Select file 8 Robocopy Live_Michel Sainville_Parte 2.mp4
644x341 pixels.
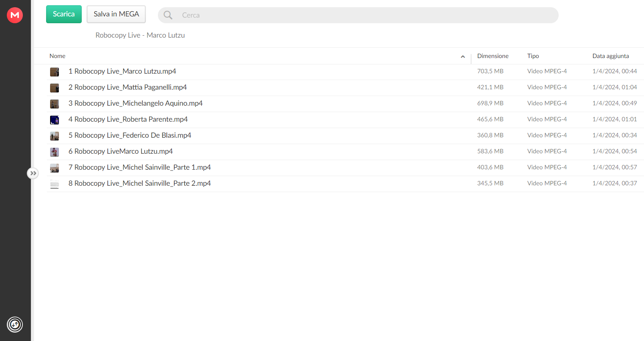click(139, 183)
